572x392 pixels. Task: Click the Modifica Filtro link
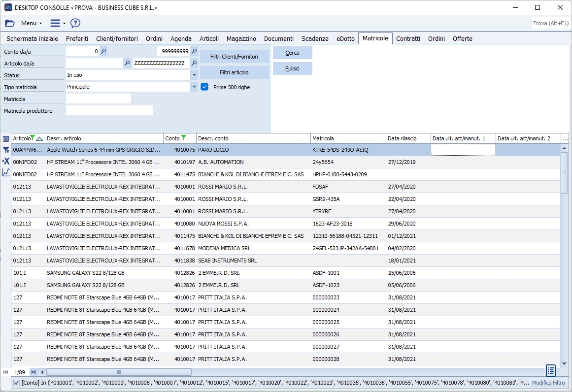[x=548, y=383]
